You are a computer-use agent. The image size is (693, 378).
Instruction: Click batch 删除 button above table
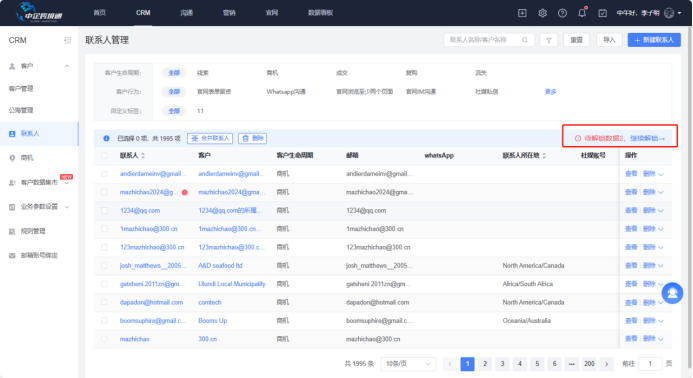252,138
